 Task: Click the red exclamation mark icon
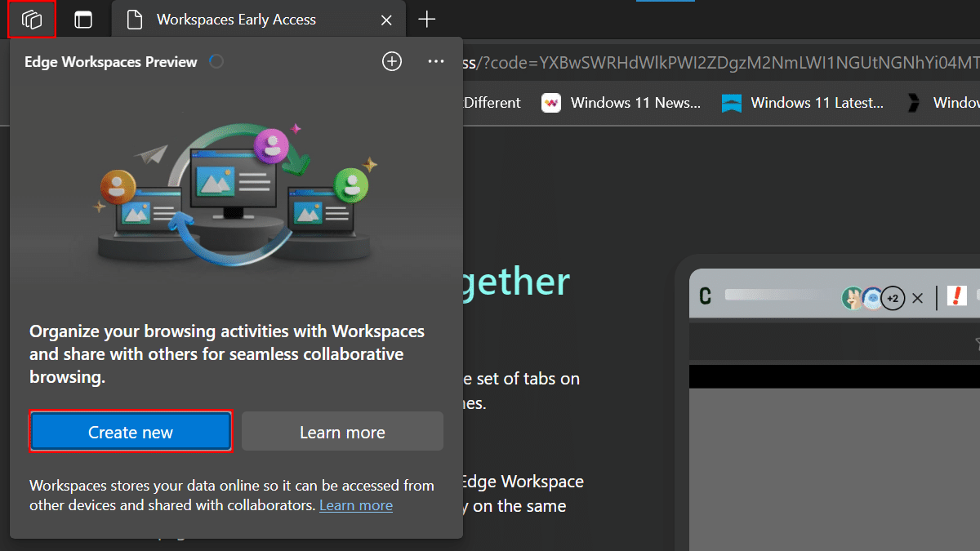click(x=956, y=296)
